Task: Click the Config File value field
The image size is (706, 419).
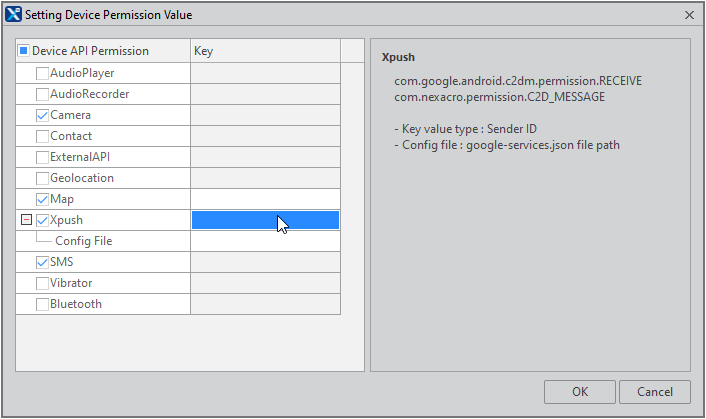Action: point(265,241)
